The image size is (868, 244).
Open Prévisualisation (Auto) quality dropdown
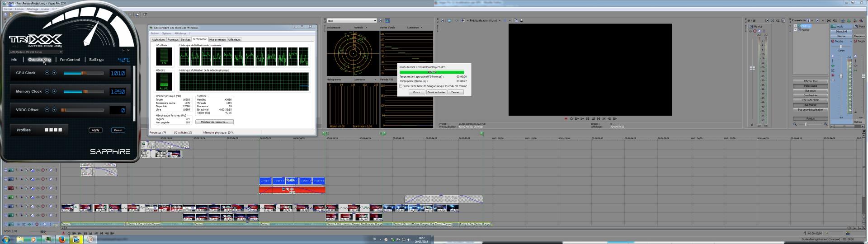coord(500,20)
